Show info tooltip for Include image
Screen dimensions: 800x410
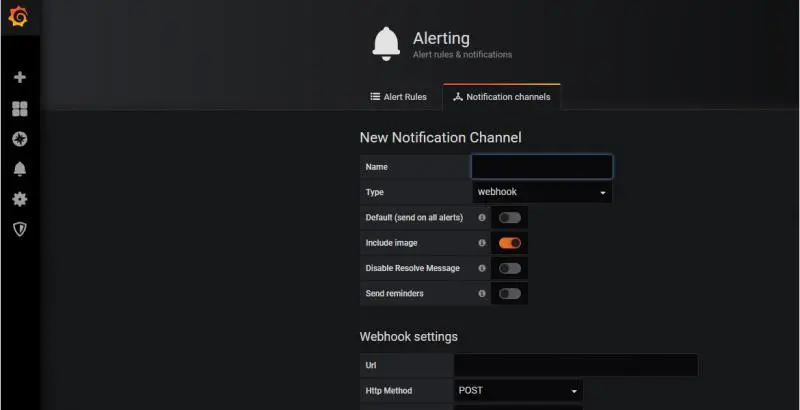point(482,243)
